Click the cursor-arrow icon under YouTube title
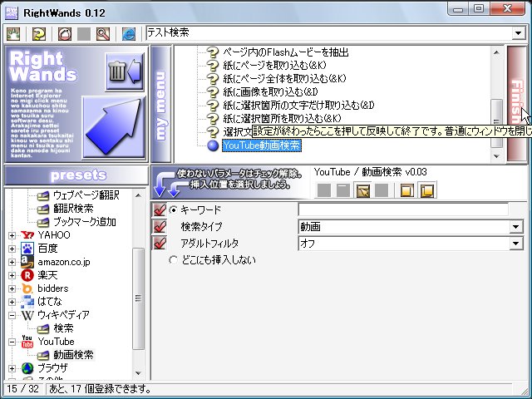The image size is (532, 399). (x=362, y=190)
